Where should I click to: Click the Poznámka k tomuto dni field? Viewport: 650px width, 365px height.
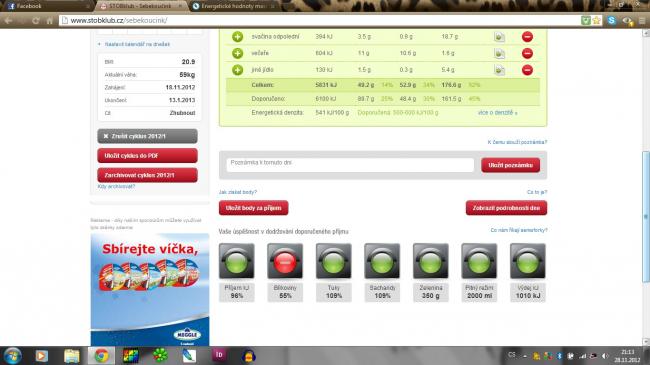pos(350,165)
